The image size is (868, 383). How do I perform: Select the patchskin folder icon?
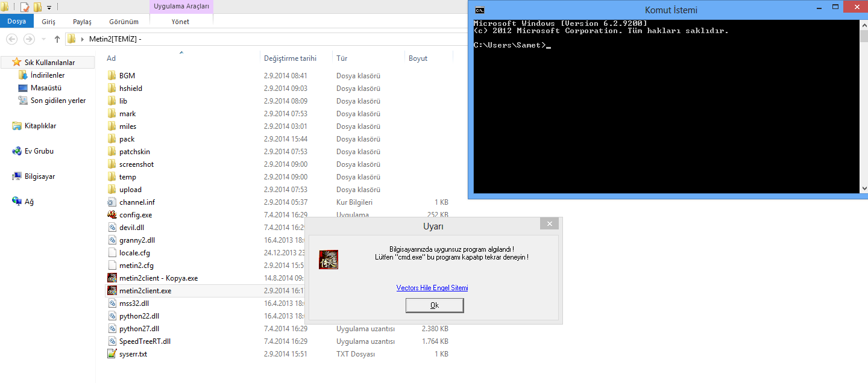112,151
